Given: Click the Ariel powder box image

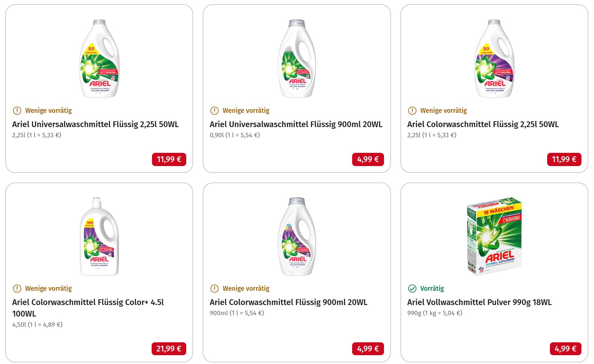Looking at the screenshot, I should pos(494,236).
